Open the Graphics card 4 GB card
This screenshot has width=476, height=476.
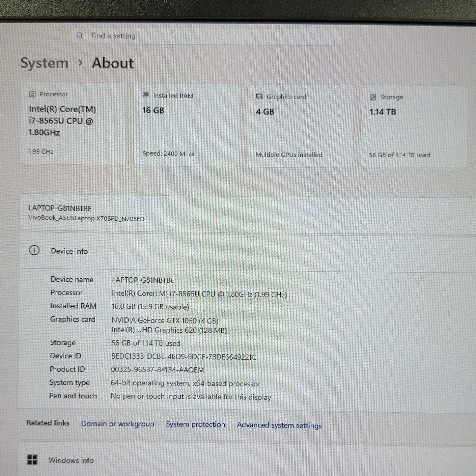pos(300,126)
